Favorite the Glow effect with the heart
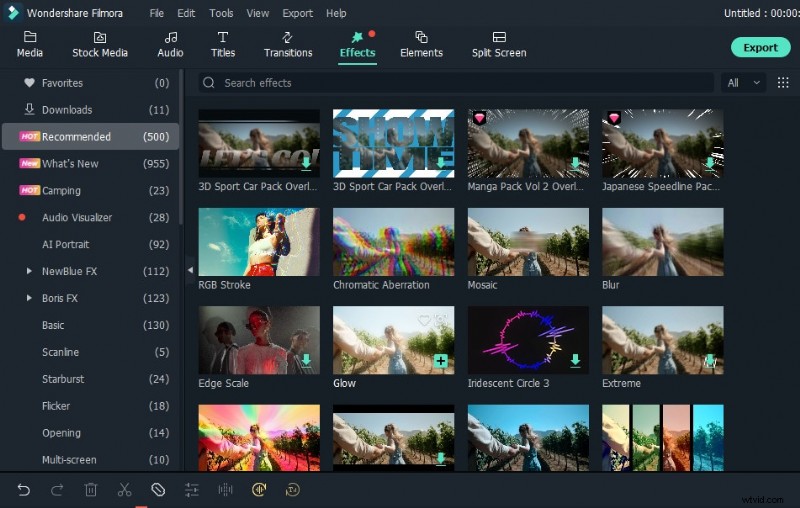 pyautogui.click(x=424, y=320)
